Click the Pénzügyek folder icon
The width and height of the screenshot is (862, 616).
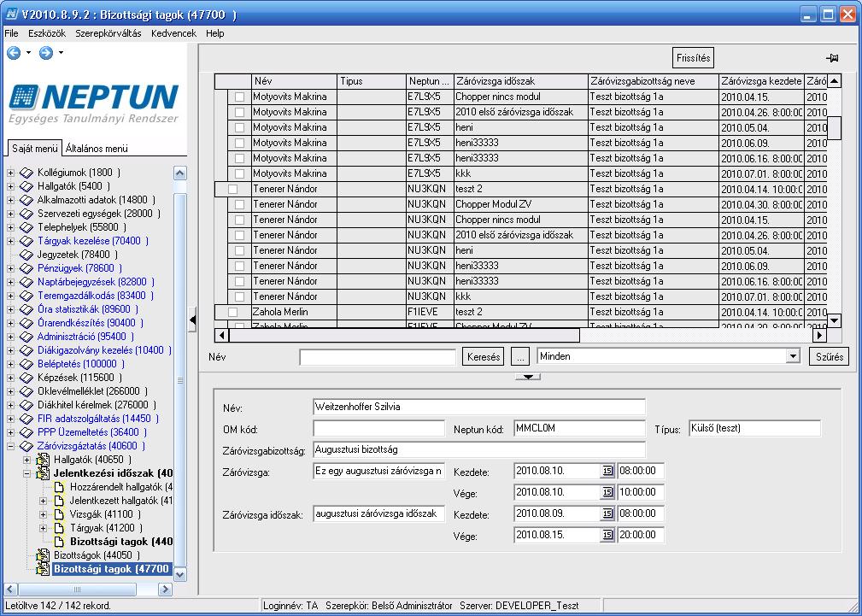point(26,268)
